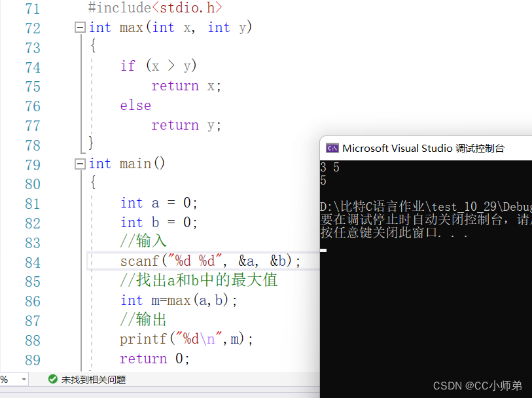Screen dimensions: 532x398
Task: Click the '//找出a和b中的最大值' comment
Action: (x=199, y=280)
